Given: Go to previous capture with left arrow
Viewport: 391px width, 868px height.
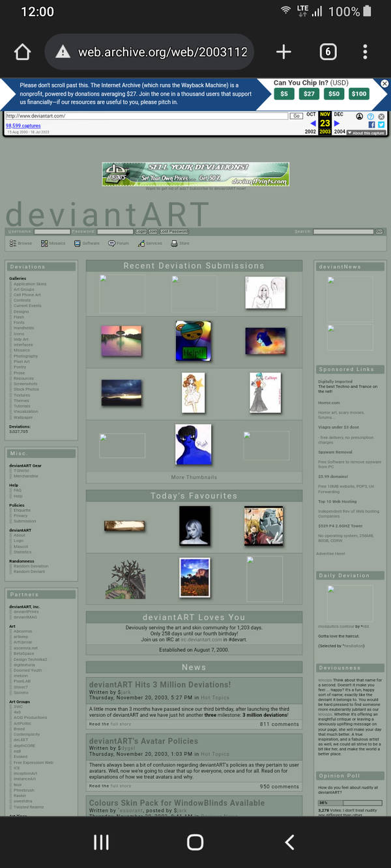Looking at the screenshot, I should [313, 123].
